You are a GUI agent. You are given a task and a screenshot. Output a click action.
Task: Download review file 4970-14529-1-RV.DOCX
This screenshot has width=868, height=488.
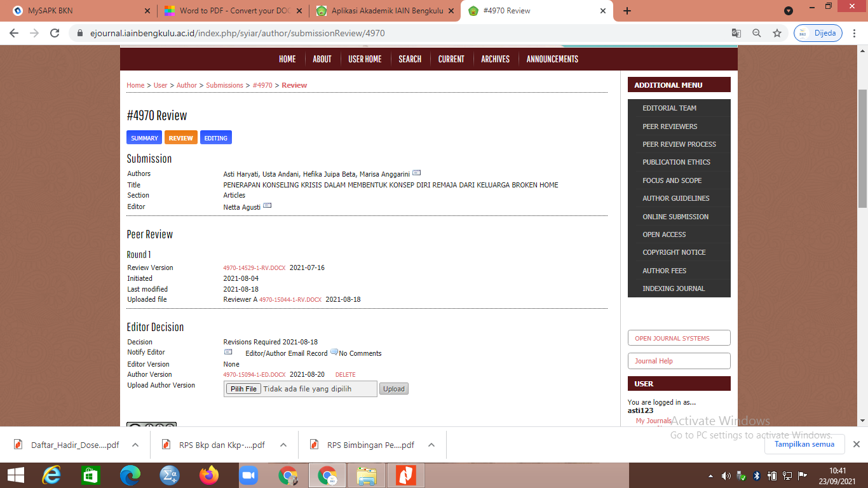click(x=254, y=268)
